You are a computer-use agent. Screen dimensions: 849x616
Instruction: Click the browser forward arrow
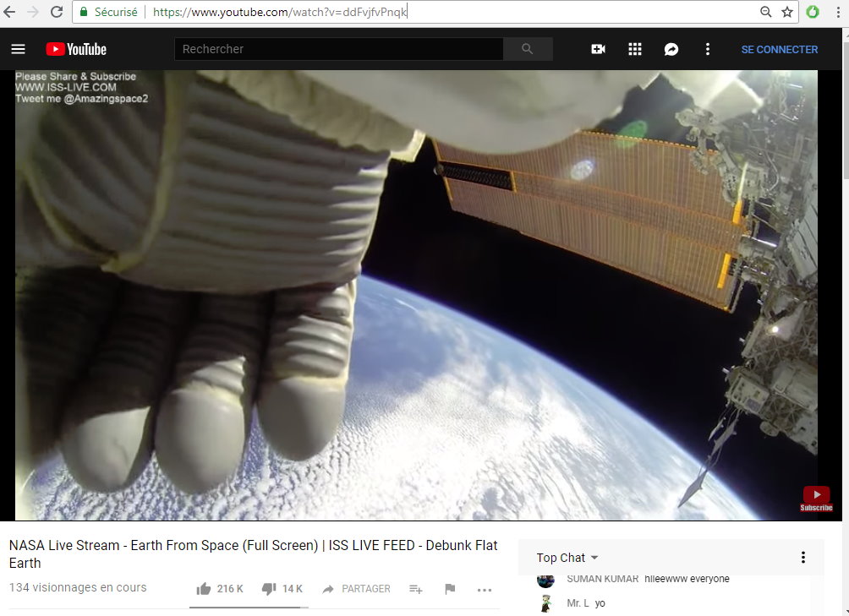[x=32, y=11]
